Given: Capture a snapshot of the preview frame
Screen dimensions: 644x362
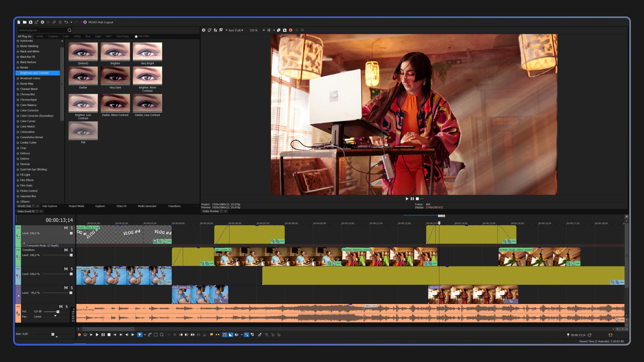Looking at the screenshot, I should click(x=284, y=30).
